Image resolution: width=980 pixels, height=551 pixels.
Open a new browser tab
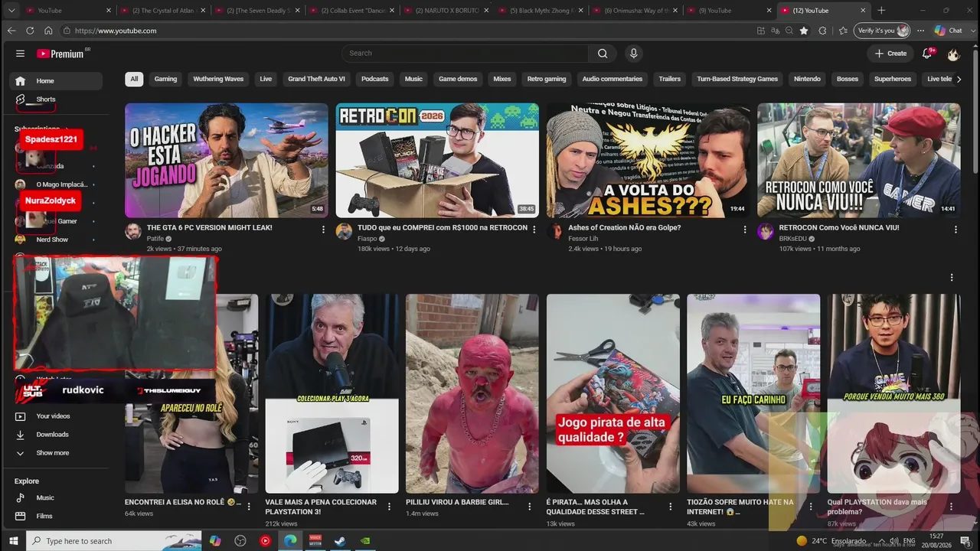coord(881,11)
